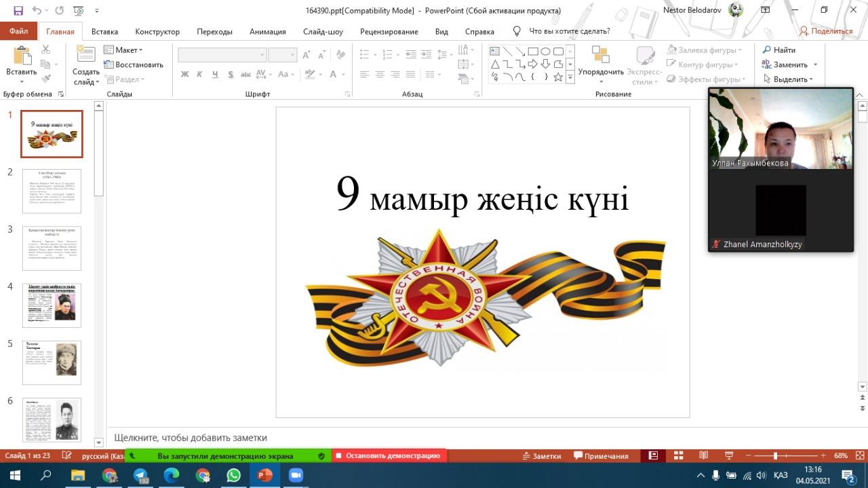Toggle Underline (Ч) formatting

pyautogui.click(x=215, y=74)
